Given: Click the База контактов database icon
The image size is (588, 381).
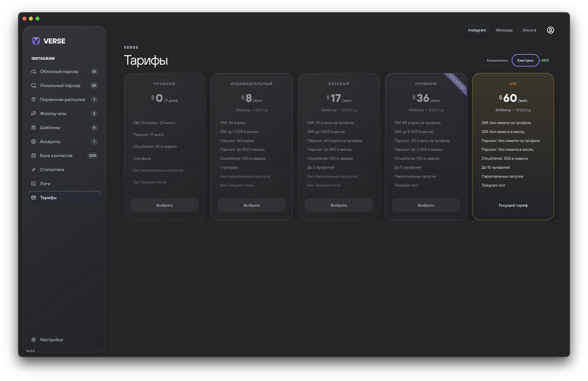Looking at the screenshot, I should pos(34,155).
